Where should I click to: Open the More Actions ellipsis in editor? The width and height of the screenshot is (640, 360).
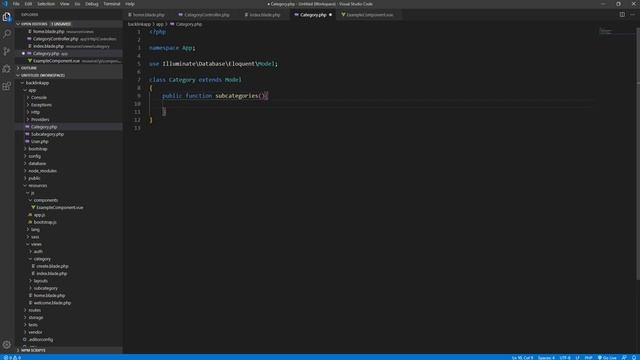[x=633, y=15]
